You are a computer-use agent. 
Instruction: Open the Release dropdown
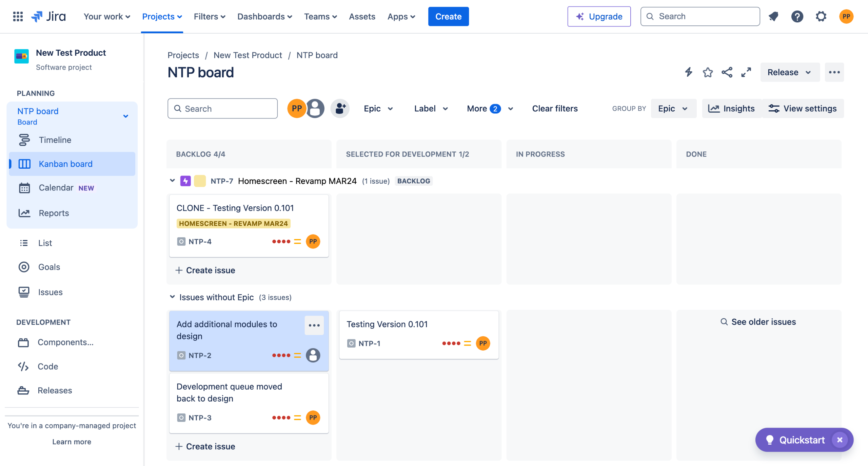tap(790, 72)
